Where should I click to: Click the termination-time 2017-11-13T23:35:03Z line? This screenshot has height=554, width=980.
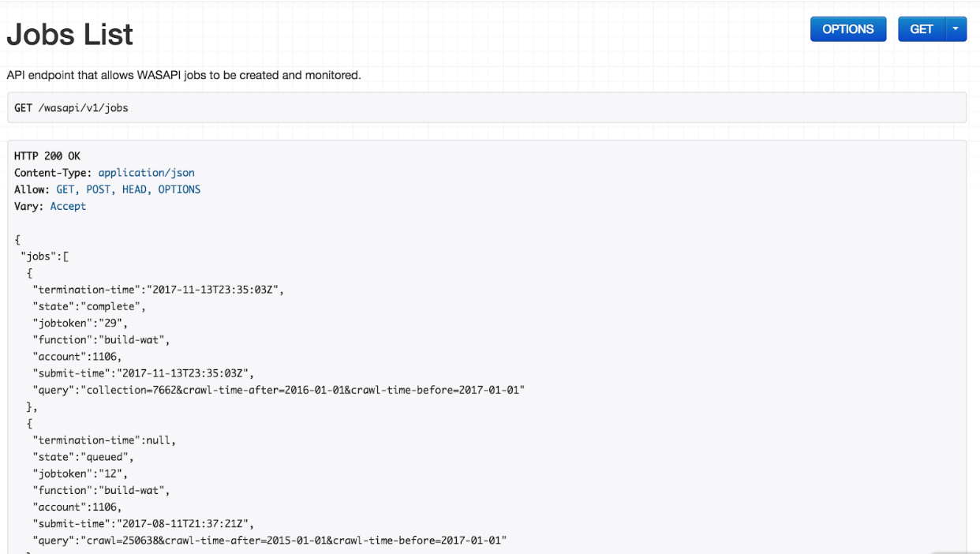point(158,289)
